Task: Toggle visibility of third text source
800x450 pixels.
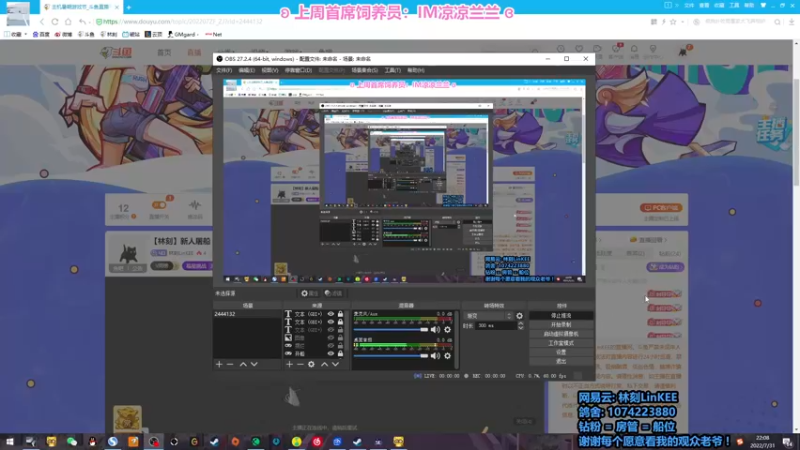Action: (x=331, y=330)
